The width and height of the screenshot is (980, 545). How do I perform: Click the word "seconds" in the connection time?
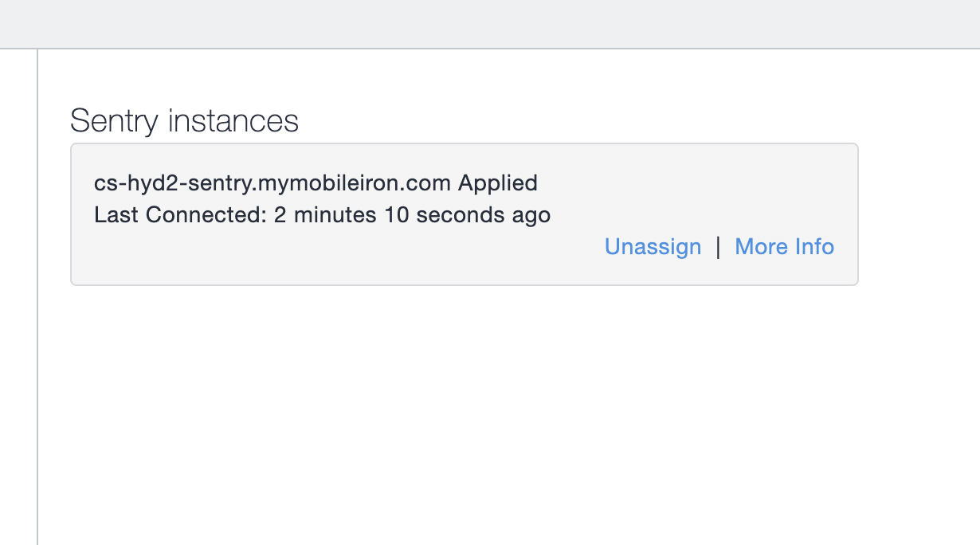[459, 215]
